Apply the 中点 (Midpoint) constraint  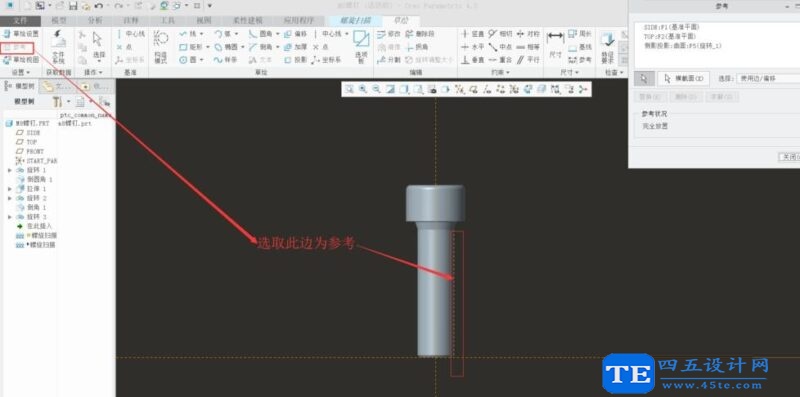point(500,47)
